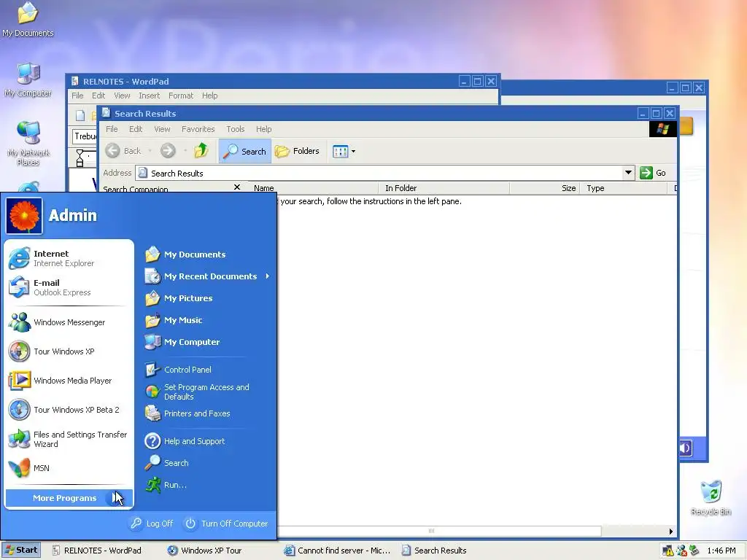The height and width of the screenshot is (560, 747).
Task: Toggle the Search pane toolbar button
Action: 245,151
